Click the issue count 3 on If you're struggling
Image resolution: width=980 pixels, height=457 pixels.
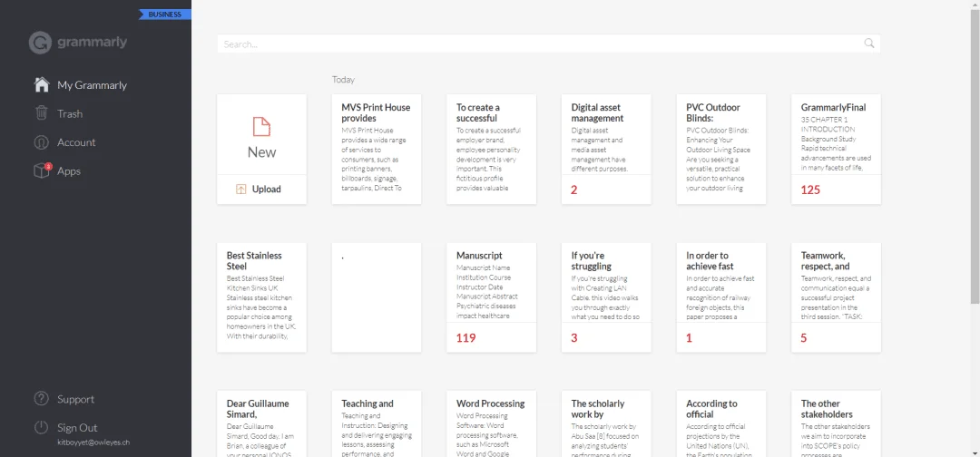(x=574, y=338)
